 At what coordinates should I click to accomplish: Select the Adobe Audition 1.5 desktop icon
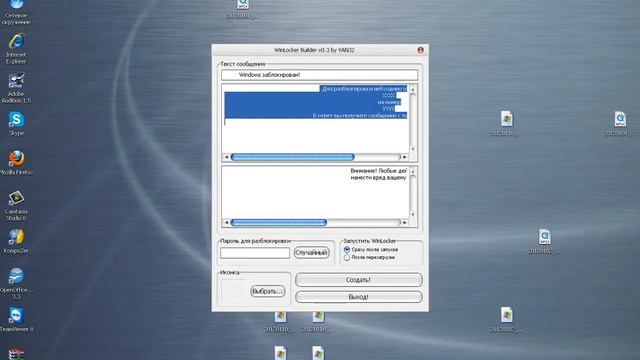point(16,87)
